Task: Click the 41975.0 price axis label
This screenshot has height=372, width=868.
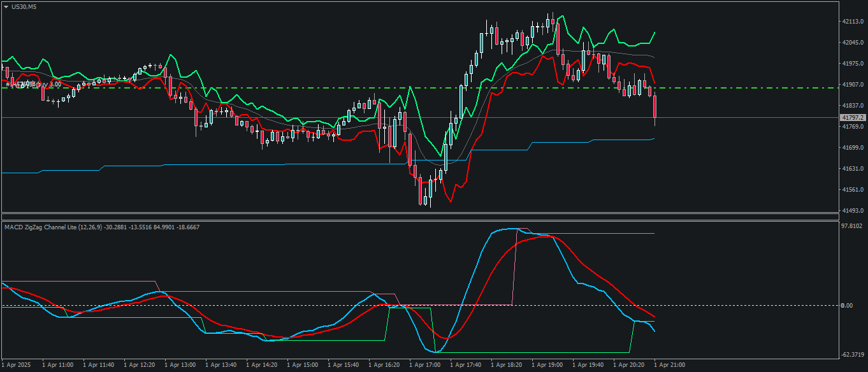Action: click(852, 64)
